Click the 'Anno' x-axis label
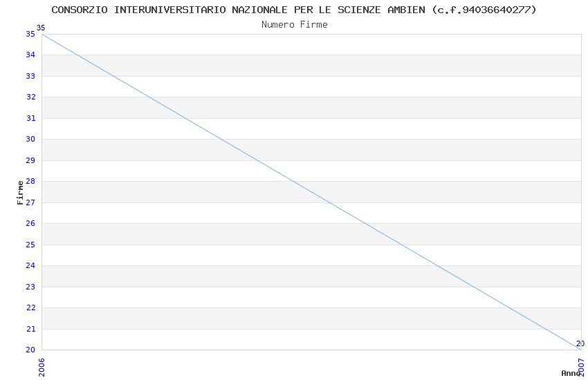The image size is (588, 380). pos(571,373)
